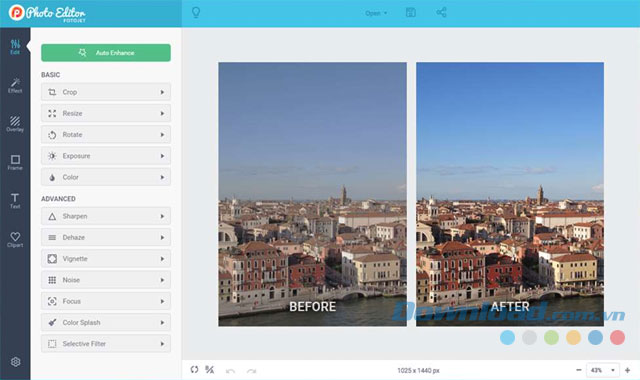Pick the red color circle
640x380 pixels.
point(617,338)
